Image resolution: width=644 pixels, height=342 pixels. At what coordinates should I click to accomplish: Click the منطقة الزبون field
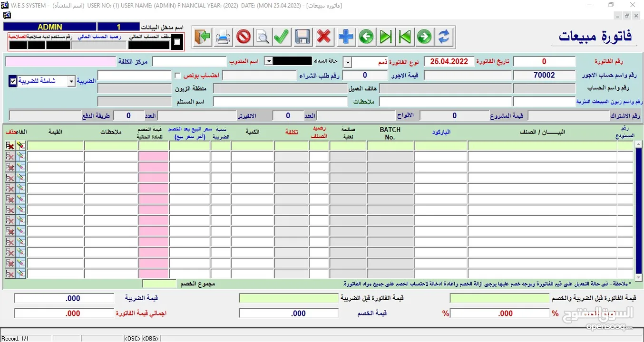tap(135, 88)
